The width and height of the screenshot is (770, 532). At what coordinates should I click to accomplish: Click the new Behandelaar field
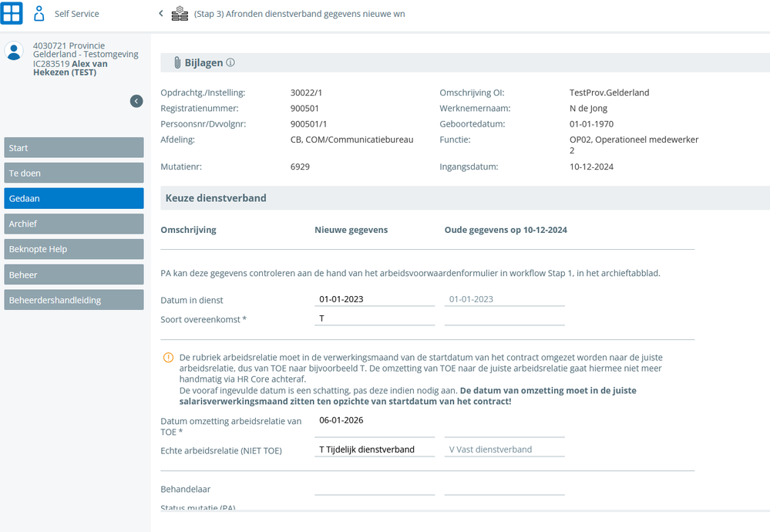(375, 488)
